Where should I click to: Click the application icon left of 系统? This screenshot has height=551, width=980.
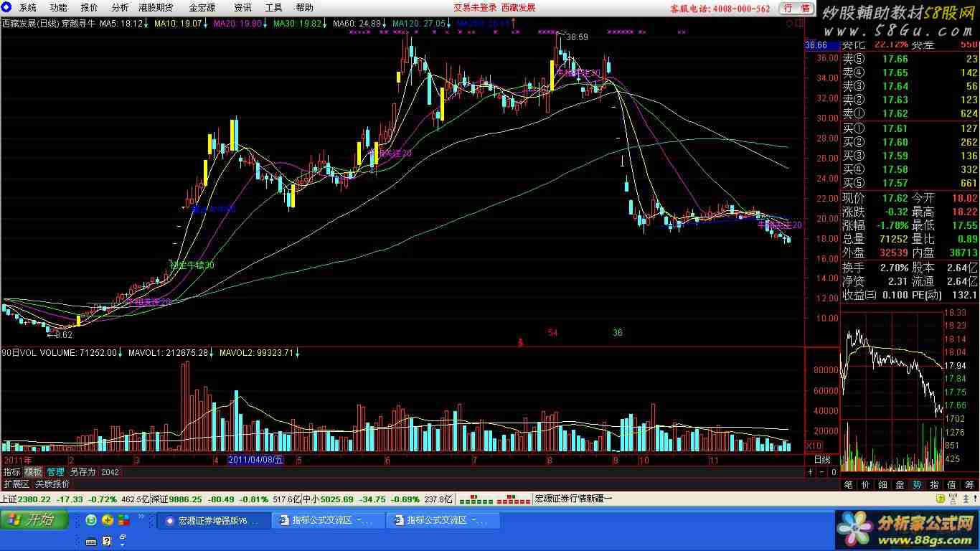coord(6,8)
